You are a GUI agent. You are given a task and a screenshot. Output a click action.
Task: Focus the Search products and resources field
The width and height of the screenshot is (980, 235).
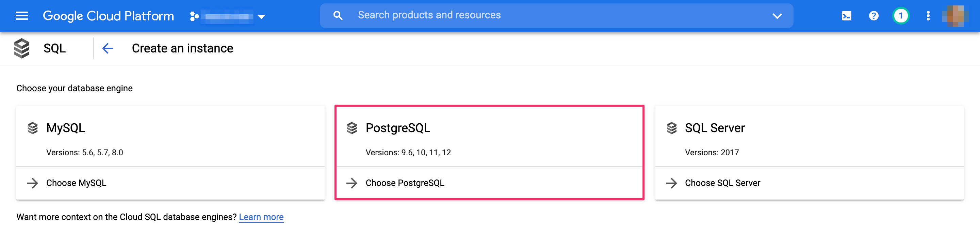coord(533,15)
